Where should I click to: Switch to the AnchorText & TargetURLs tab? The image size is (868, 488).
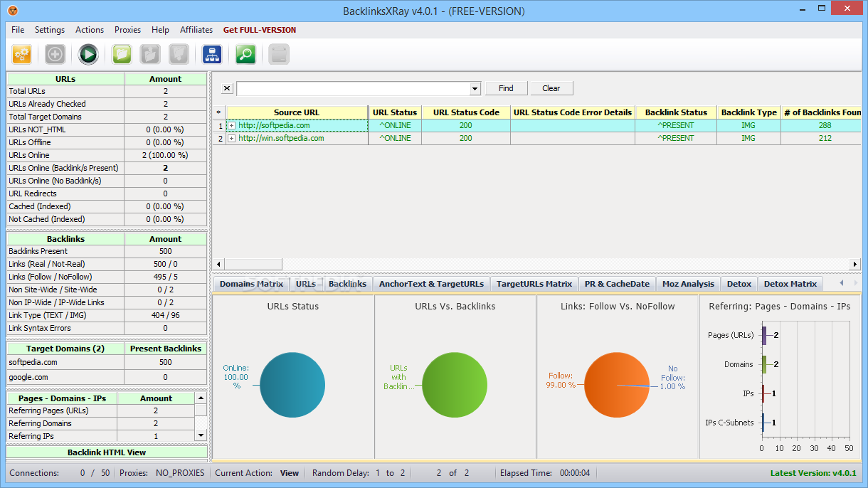(431, 284)
